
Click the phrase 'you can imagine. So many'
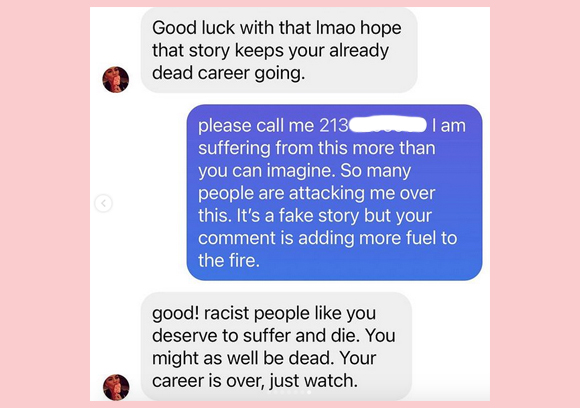pyautogui.click(x=304, y=171)
